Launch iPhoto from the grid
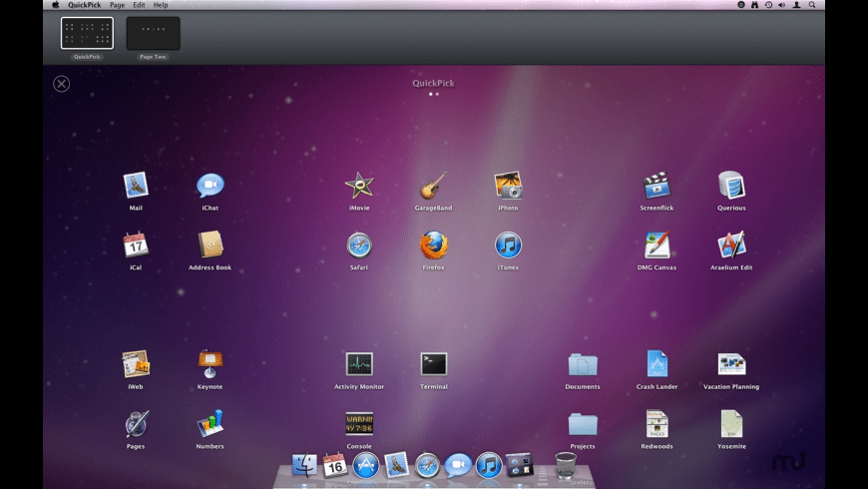 click(x=508, y=185)
